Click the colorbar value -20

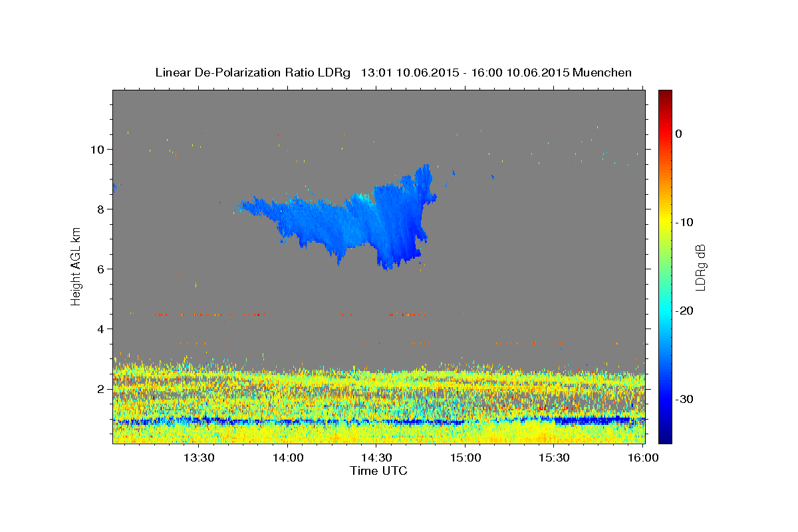pyautogui.click(x=684, y=311)
